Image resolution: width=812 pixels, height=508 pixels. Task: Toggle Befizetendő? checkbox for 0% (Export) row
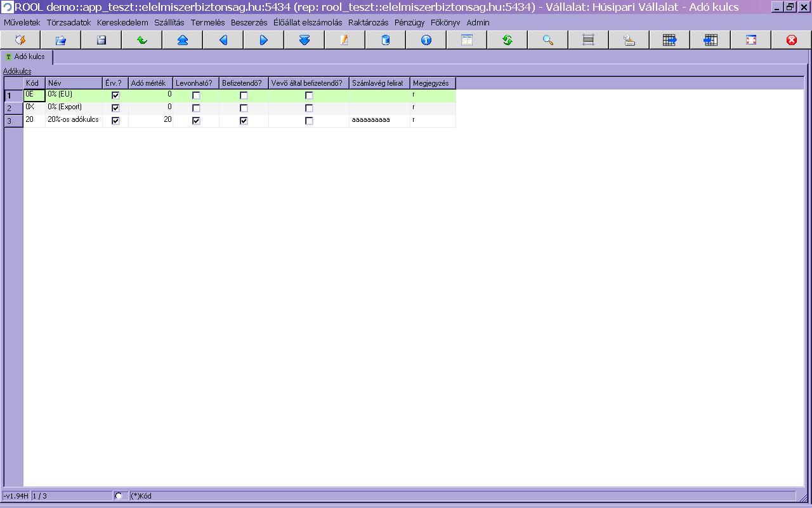tap(244, 108)
